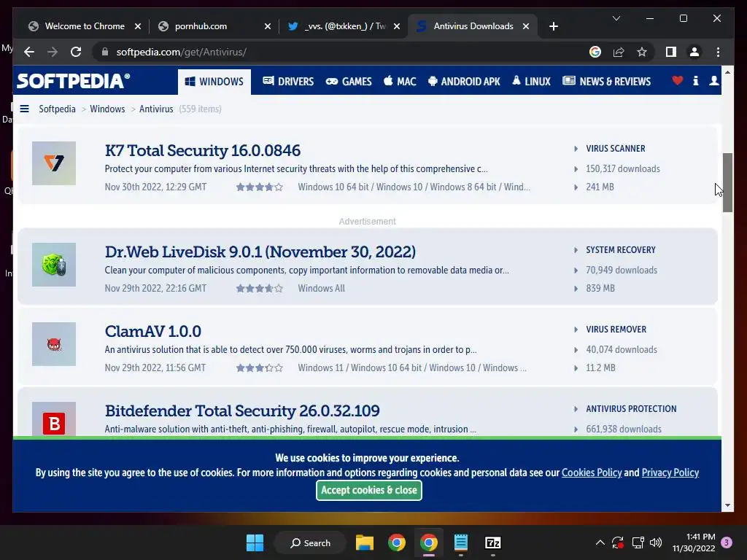
Task: Open News & Reviews section
Action: [x=606, y=82]
